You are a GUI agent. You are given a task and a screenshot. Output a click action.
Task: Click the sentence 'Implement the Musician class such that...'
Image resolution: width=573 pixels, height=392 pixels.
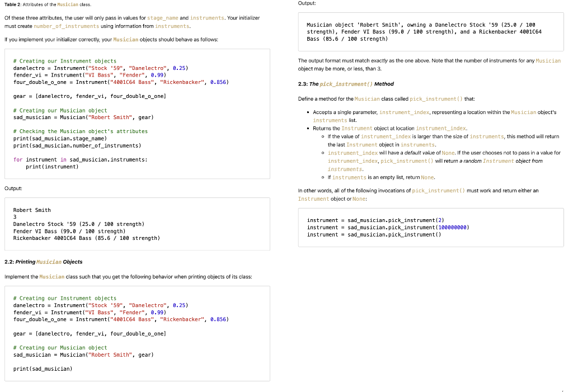coord(128,277)
